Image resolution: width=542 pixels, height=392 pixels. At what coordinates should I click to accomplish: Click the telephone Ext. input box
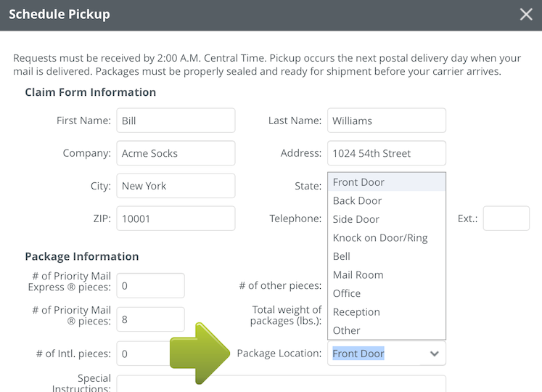pyautogui.click(x=506, y=219)
